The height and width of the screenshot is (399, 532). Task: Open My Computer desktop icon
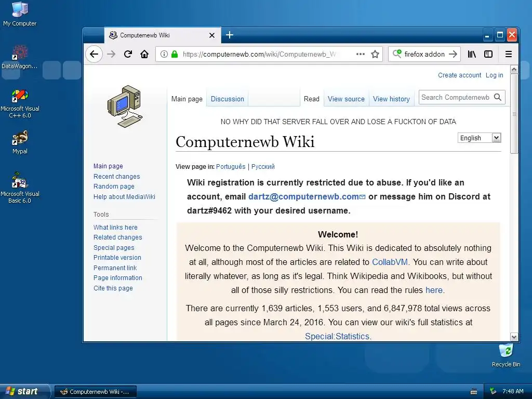coord(20,14)
